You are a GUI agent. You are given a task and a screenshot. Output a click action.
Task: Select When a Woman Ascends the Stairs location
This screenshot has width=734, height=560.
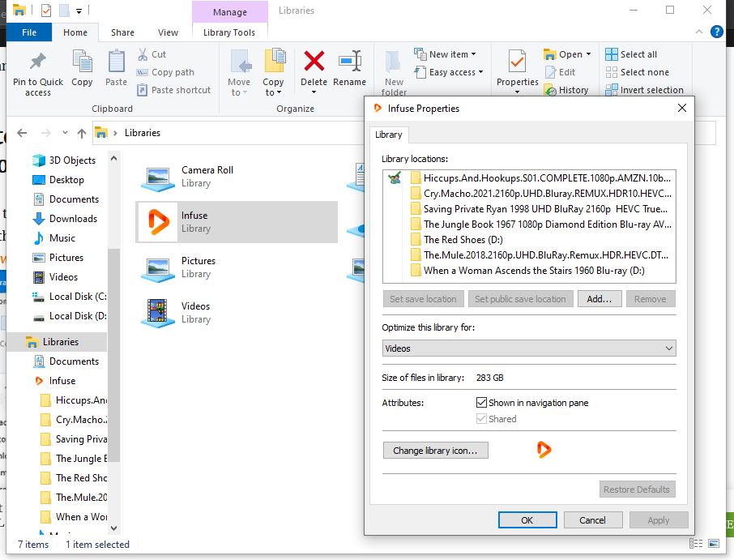click(527, 270)
